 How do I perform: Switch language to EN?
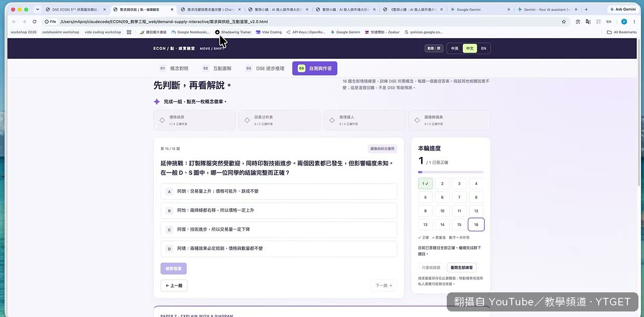(484, 48)
